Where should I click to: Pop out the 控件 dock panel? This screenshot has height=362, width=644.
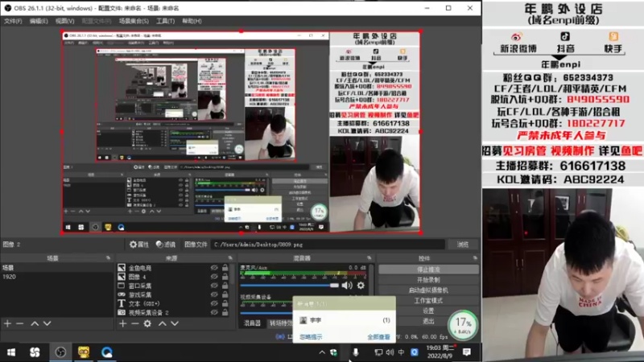475,257
